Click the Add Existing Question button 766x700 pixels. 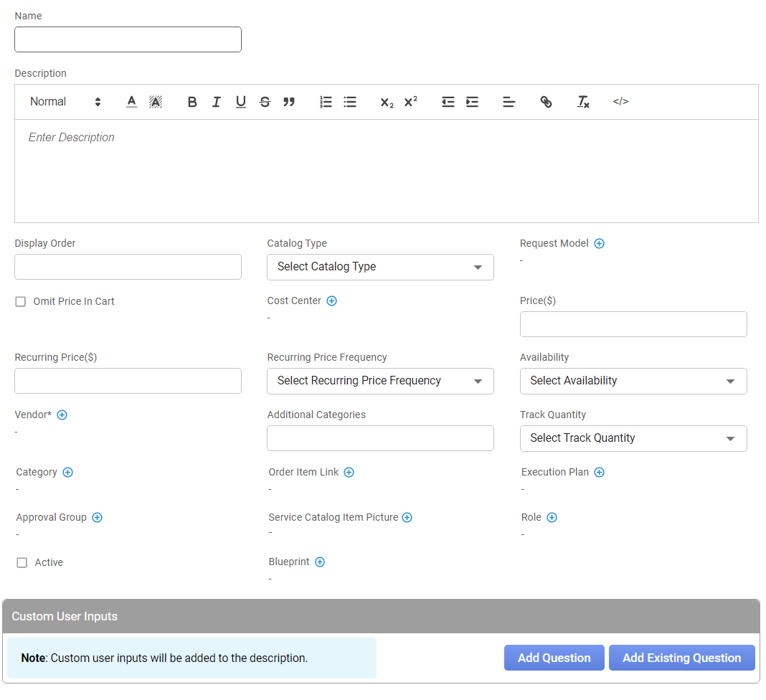[x=681, y=658]
